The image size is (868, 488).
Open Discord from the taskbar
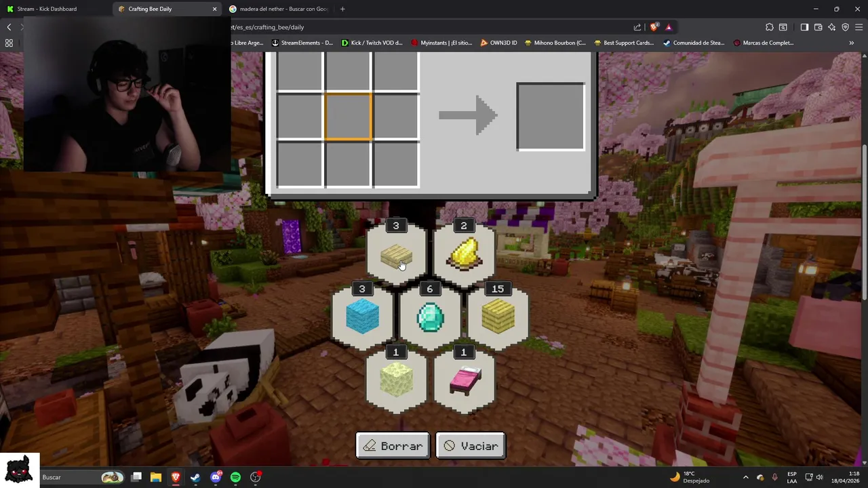[216, 477]
